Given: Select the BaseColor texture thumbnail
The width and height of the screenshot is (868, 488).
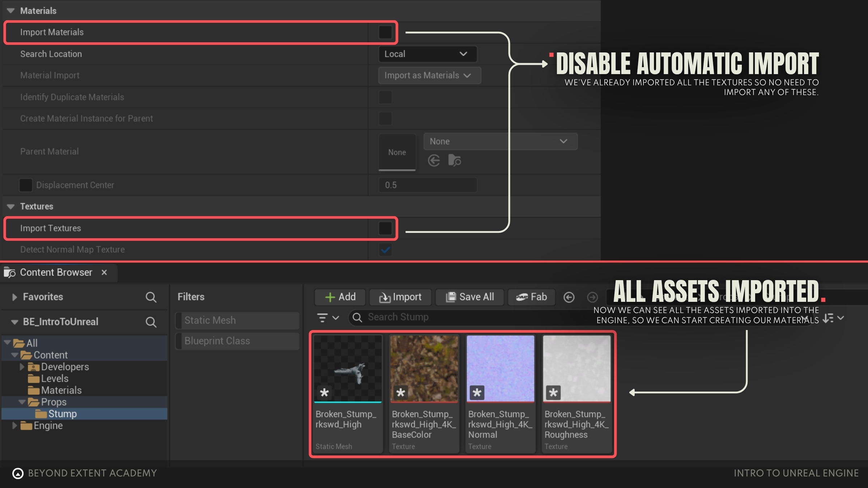Looking at the screenshot, I should point(424,369).
